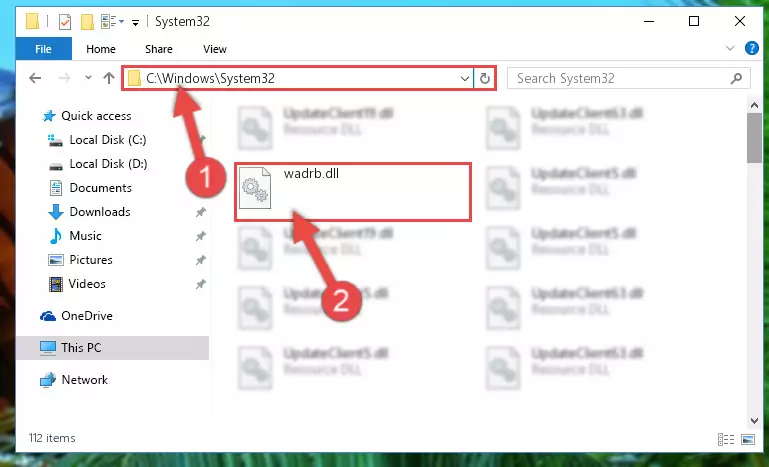Click Properties icon in quick access toolbar
This screenshot has height=467, width=769.
pyautogui.click(x=65, y=22)
